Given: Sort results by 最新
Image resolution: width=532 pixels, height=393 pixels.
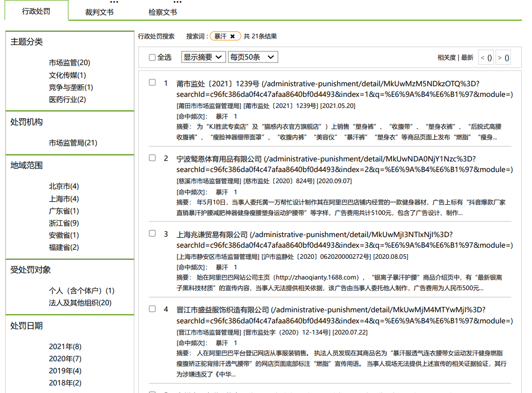Looking at the screenshot, I should coord(467,58).
